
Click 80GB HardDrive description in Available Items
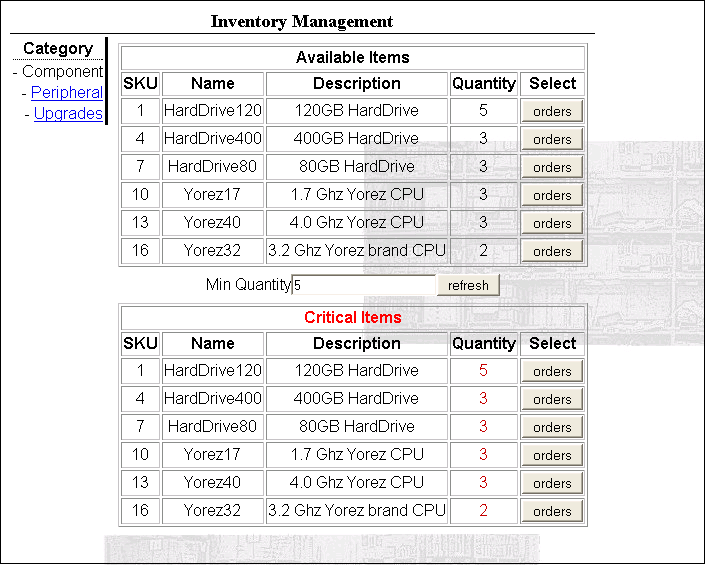pyautogui.click(x=357, y=166)
